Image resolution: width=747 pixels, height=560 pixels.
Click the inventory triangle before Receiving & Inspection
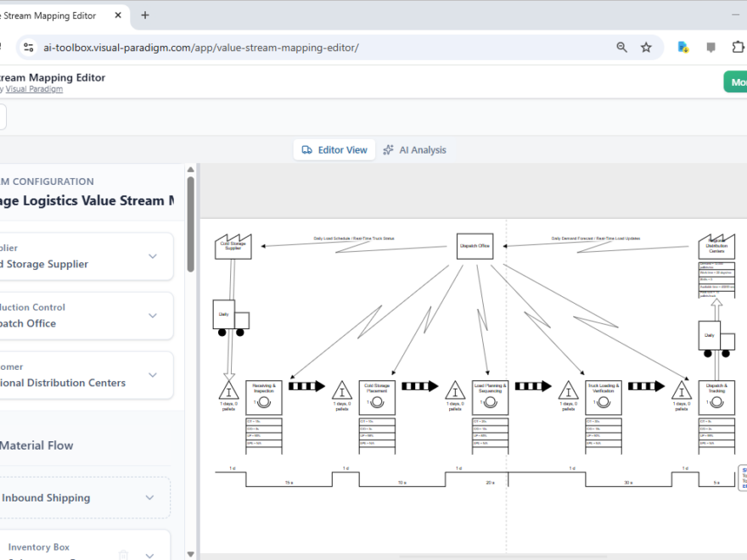click(x=228, y=392)
